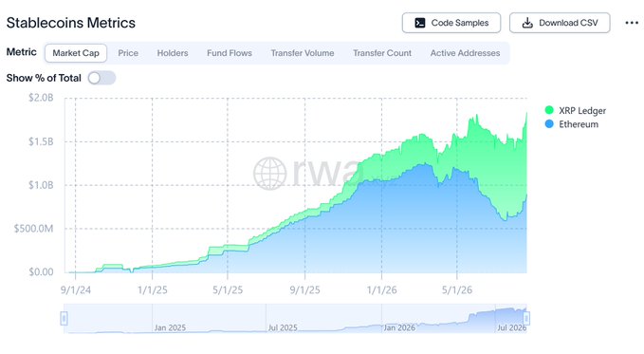Toggle XRP Ledger series via green dot
The image size is (644, 354).
pos(549,110)
